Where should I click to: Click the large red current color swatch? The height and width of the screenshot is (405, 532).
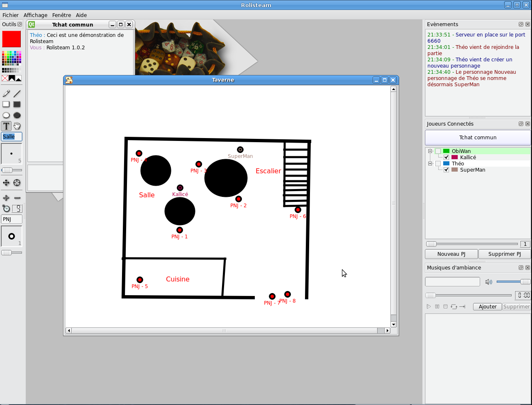12,39
